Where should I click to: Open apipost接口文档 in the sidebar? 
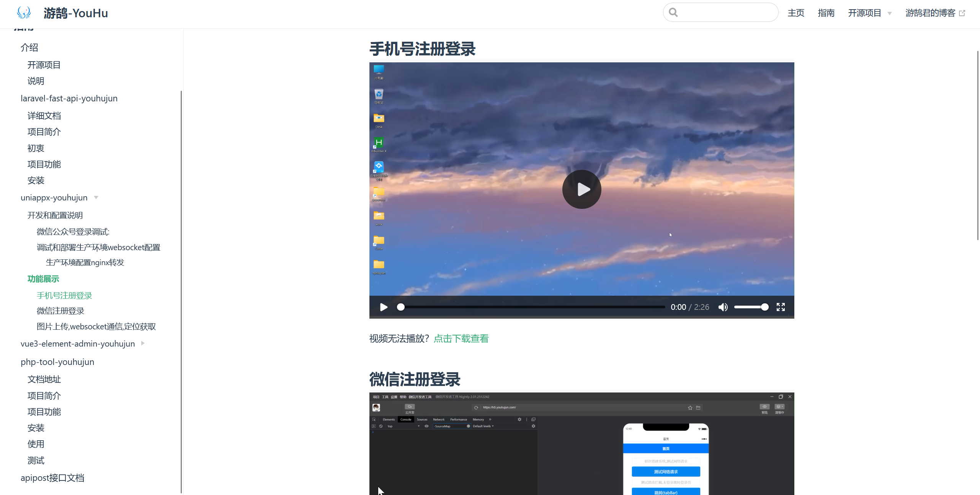[52, 478]
